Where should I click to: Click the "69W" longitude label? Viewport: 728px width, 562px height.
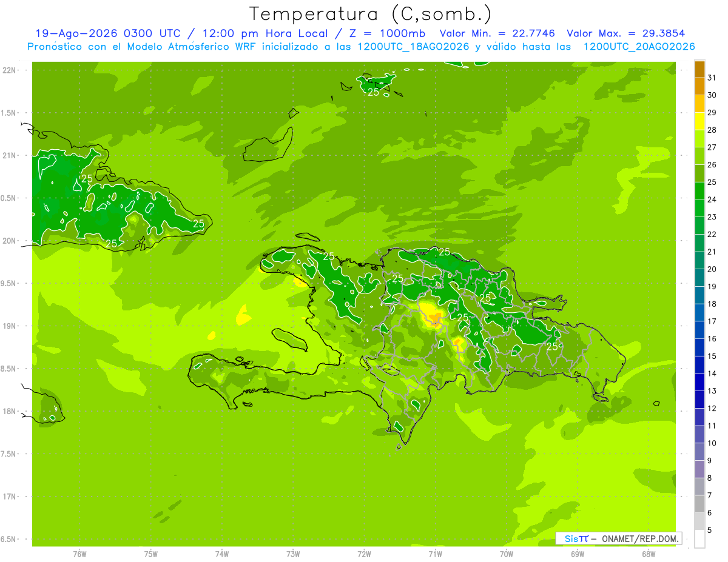click(x=578, y=554)
